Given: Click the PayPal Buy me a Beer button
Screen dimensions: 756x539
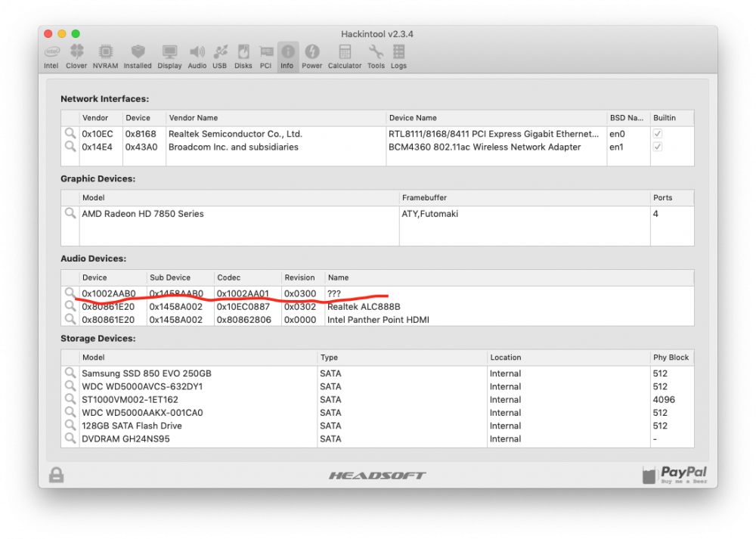Looking at the screenshot, I should click(675, 475).
